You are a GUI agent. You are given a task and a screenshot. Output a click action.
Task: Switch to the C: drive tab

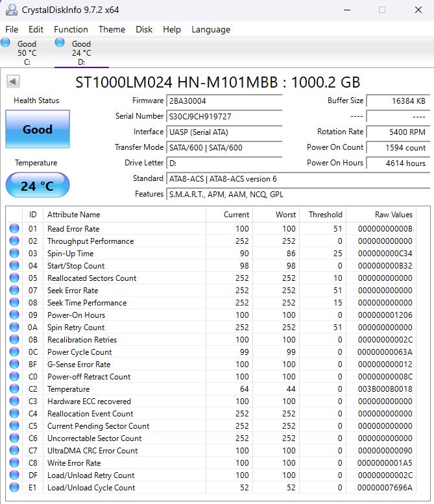[x=27, y=53]
